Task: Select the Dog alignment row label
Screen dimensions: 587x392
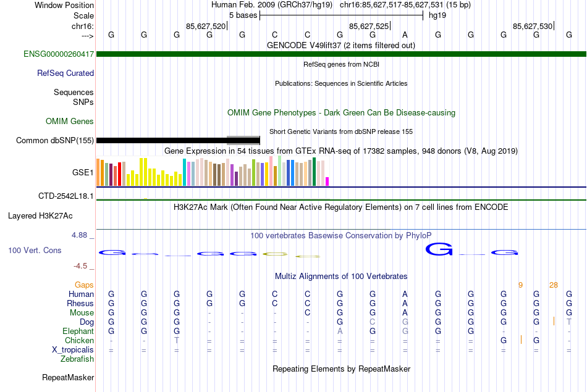Action: (87, 322)
